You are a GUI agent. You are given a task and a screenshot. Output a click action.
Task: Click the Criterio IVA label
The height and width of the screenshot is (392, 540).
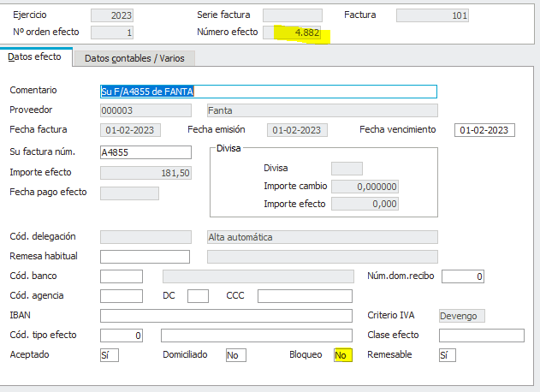[x=390, y=315]
